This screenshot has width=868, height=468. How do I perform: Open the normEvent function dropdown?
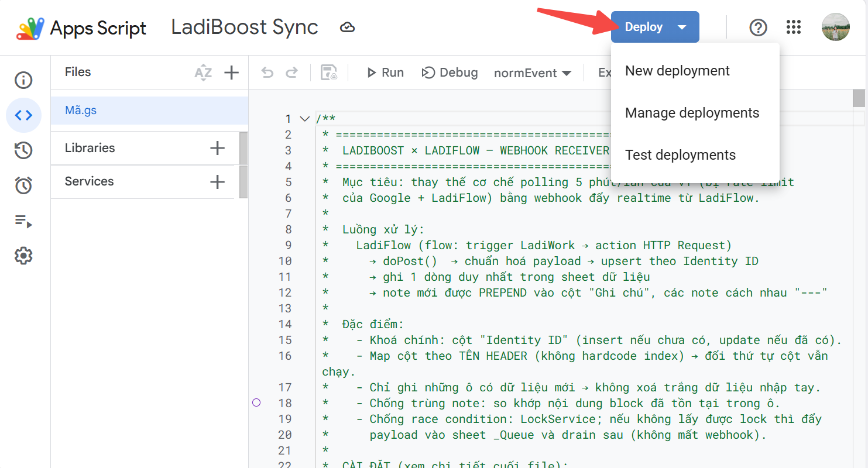tap(533, 73)
